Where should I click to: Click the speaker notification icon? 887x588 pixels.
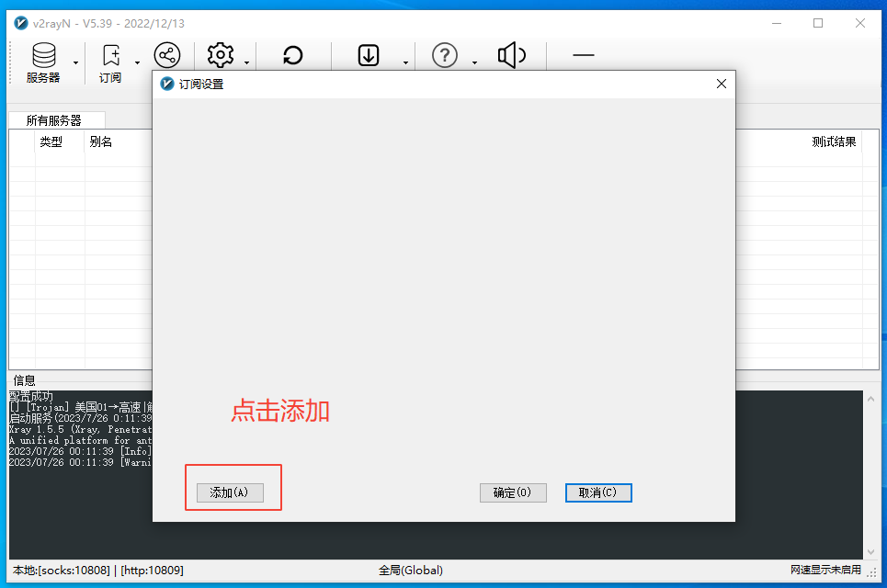pos(511,55)
